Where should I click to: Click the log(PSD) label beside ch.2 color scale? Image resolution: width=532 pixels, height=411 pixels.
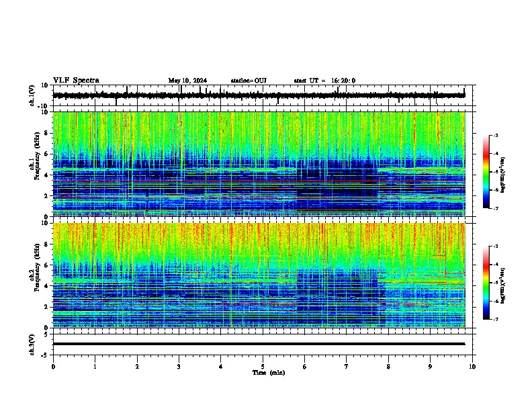point(503,286)
